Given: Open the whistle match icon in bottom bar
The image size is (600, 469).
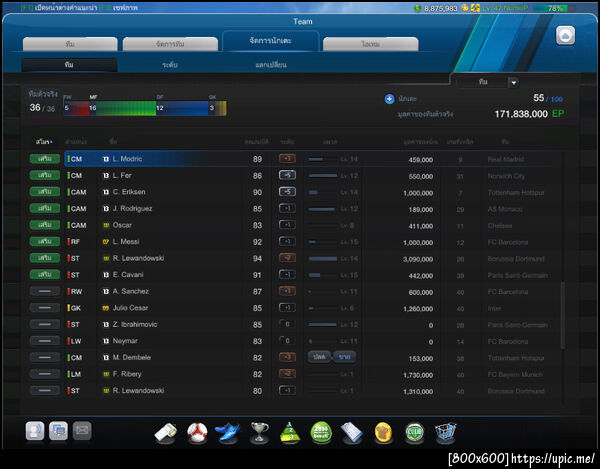Looking at the screenshot, I should (166, 433).
